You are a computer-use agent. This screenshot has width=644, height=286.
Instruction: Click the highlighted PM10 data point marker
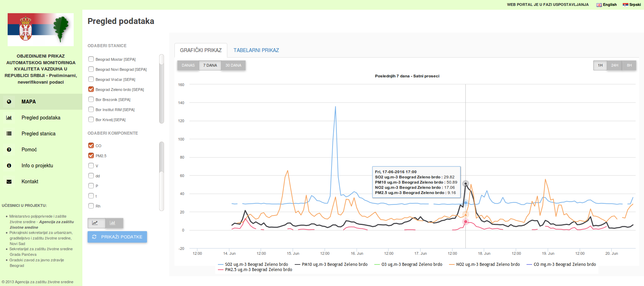point(466,184)
